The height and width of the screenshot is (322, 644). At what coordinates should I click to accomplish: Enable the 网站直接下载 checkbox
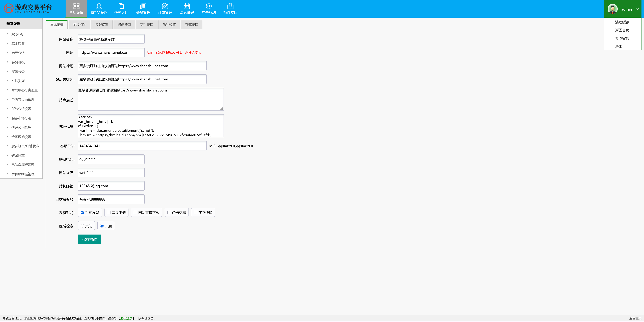pyautogui.click(x=135, y=212)
